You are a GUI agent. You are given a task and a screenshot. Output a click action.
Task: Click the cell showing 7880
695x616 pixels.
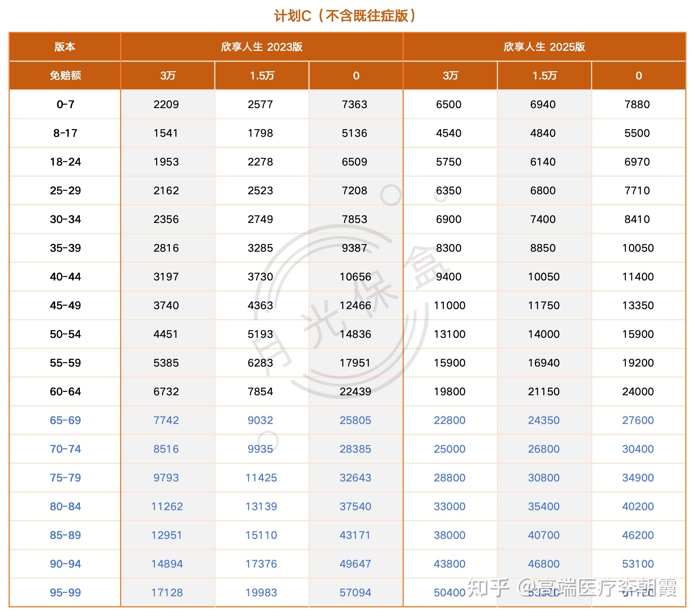(x=638, y=104)
